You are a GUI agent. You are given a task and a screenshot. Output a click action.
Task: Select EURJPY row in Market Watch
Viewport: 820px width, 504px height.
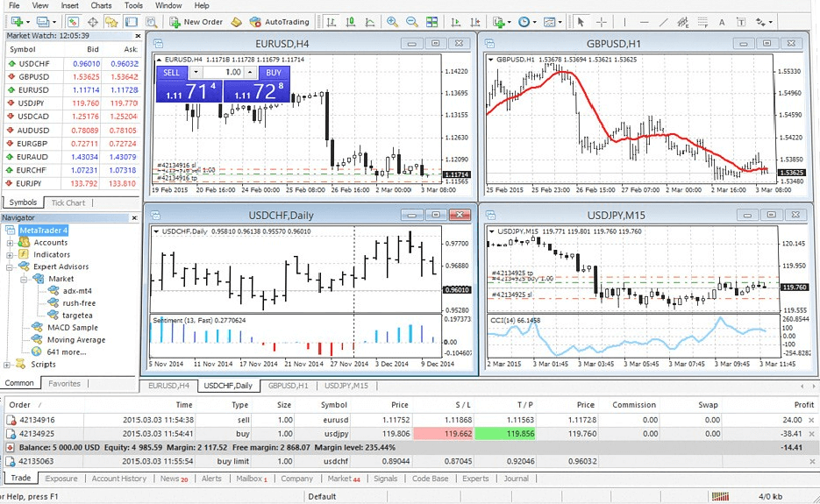72,184
